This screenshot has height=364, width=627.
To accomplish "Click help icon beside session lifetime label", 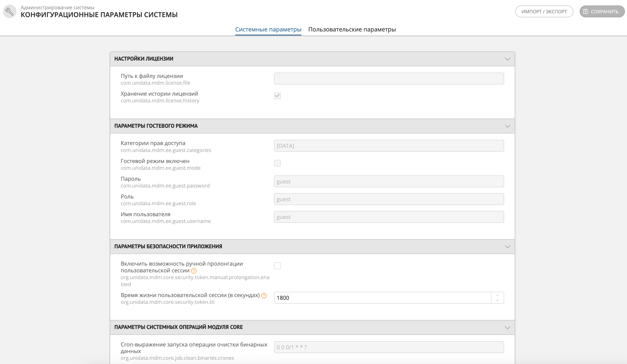I will (x=264, y=296).
